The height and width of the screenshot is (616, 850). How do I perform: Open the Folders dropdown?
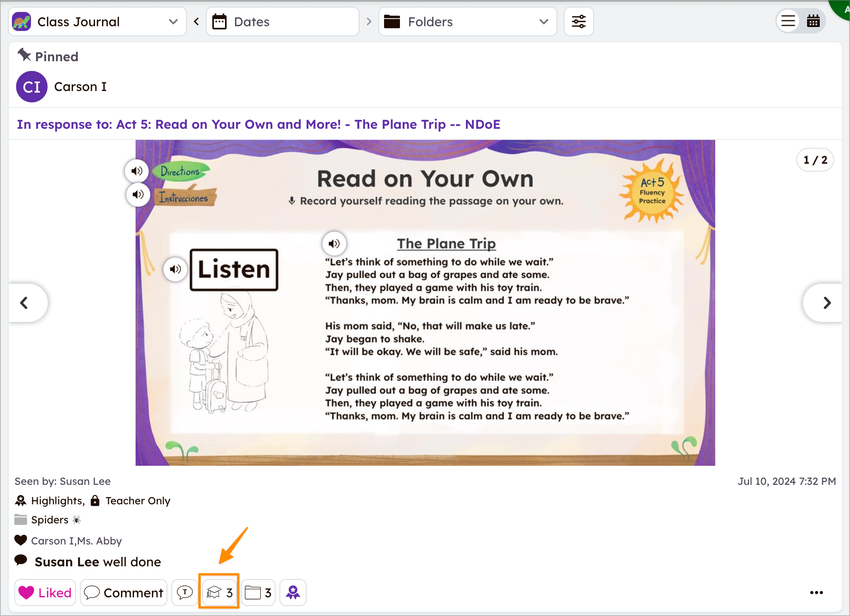coord(467,21)
